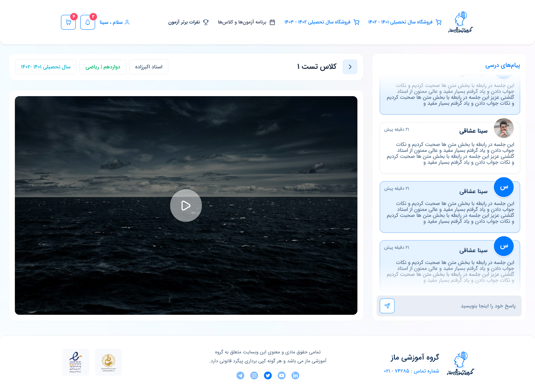Open the Telegram footer icon
Viewport: 535px width, 392px height.
[240, 375]
